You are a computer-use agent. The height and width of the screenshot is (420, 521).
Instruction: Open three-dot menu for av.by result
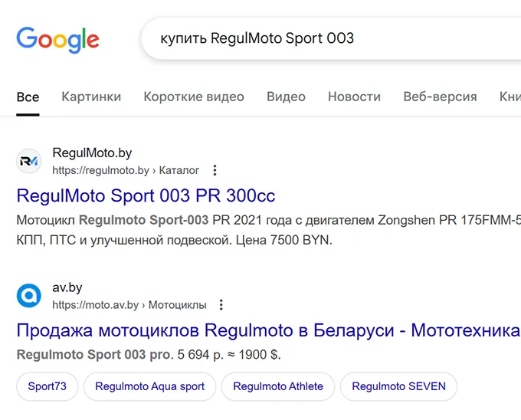pos(221,305)
